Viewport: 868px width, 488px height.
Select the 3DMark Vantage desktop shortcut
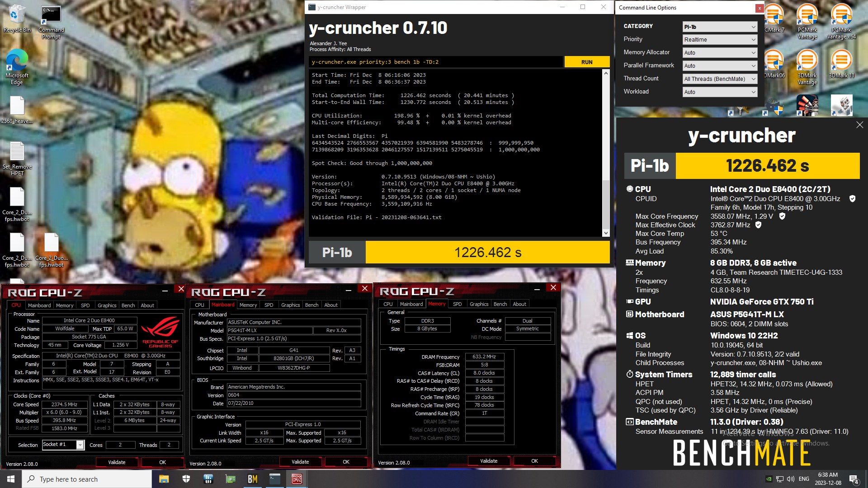pos(807,67)
